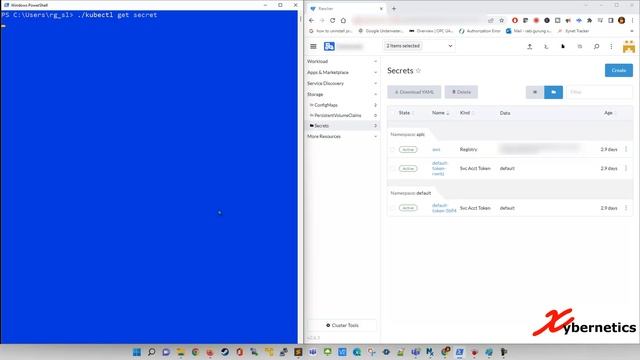640x360 pixels.
Task: Open default-token link in default namespace
Action: (x=444, y=208)
